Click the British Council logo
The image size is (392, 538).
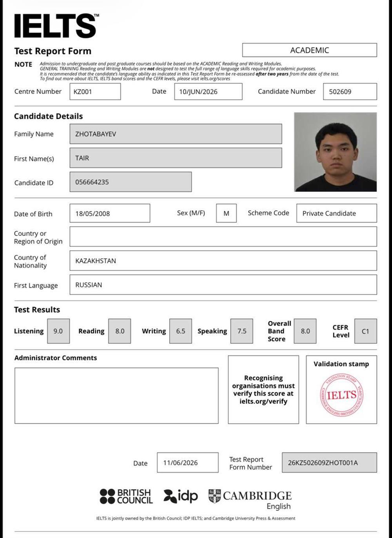point(126,496)
